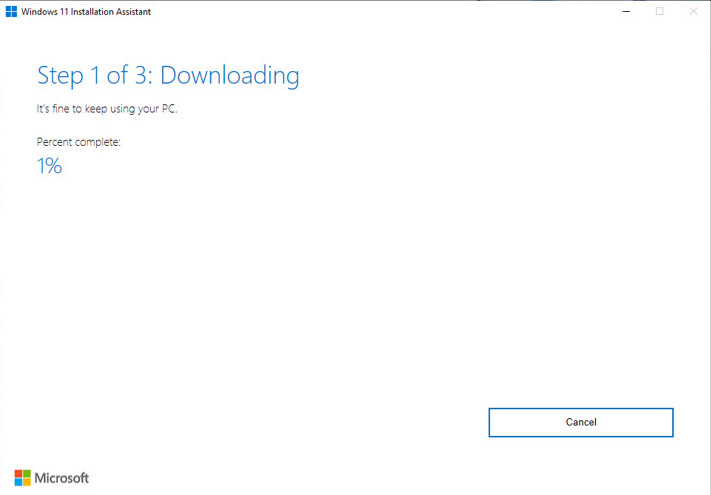
Task: Click the Microsoft four-square logo
Action: click(22, 477)
